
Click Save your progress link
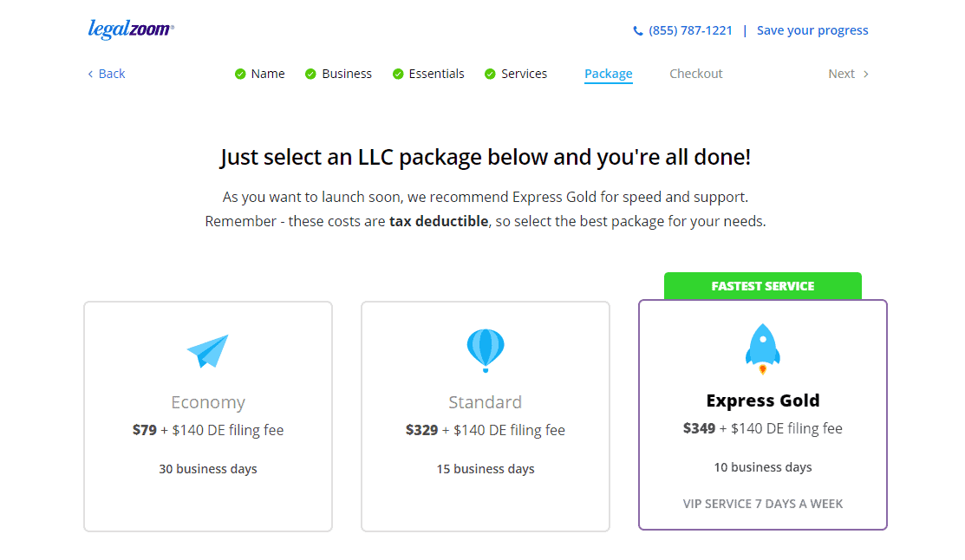pos(812,30)
